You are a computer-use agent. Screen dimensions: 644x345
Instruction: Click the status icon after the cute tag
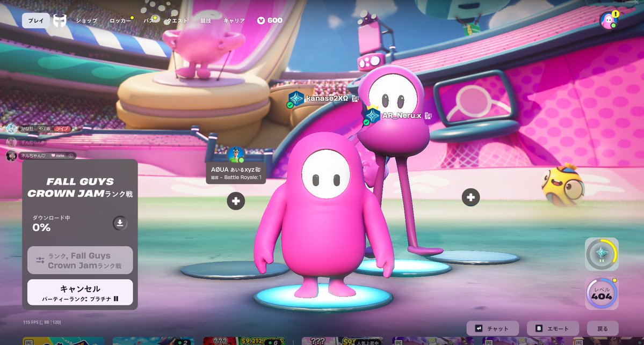coord(71,156)
